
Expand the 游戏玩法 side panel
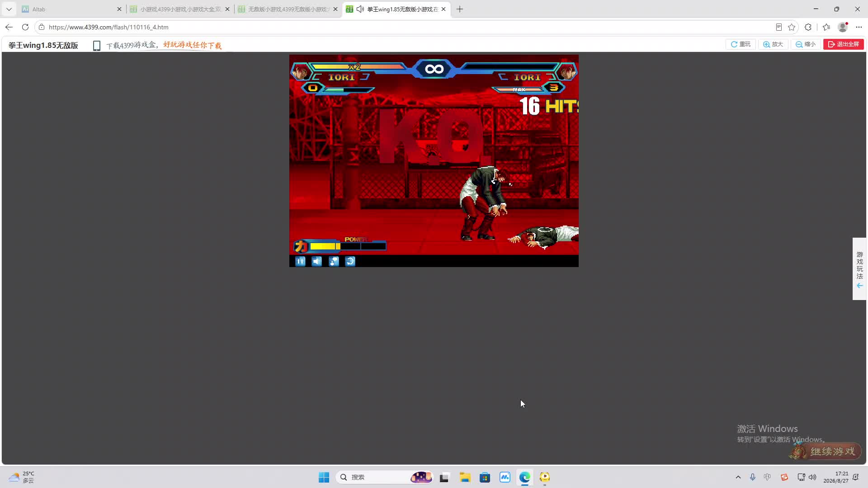[859, 269]
